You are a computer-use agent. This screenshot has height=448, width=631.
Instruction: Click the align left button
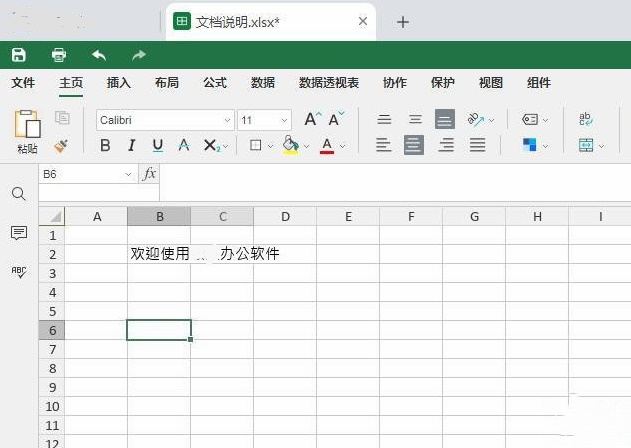[x=384, y=145]
